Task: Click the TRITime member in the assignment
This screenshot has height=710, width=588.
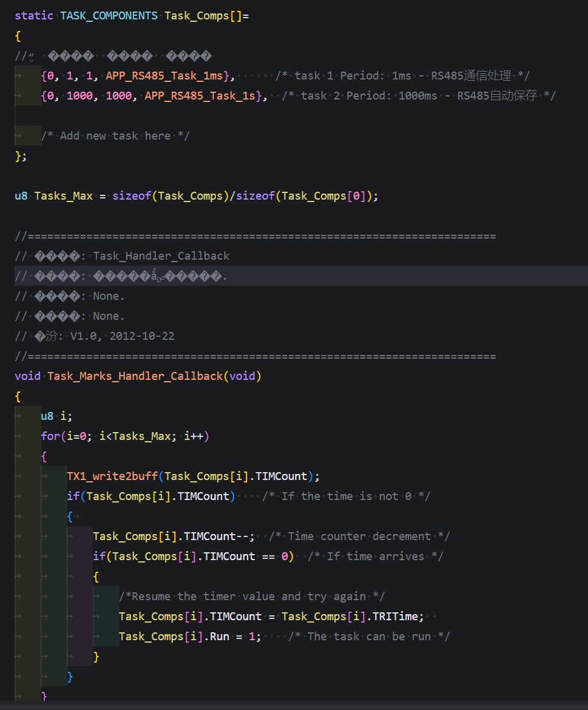Action: [x=396, y=617]
